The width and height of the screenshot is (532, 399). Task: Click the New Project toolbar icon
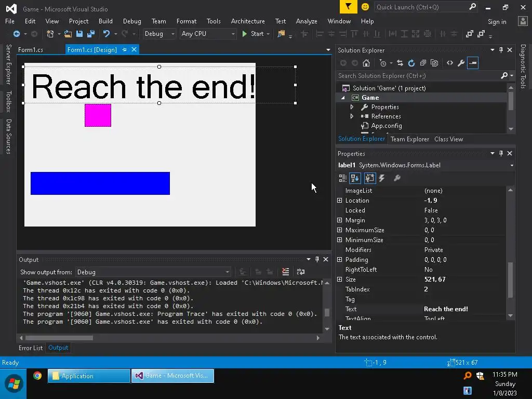pyautogui.click(x=50, y=34)
